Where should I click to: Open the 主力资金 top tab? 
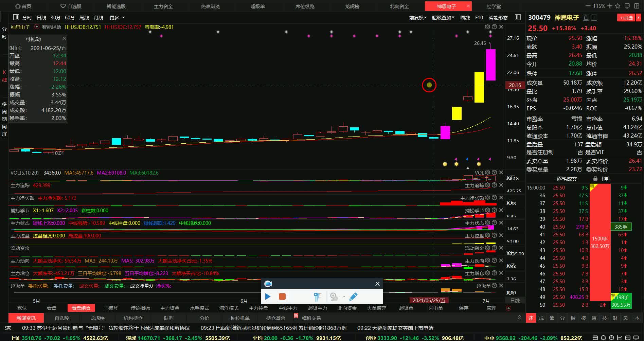click(x=163, y=6)
